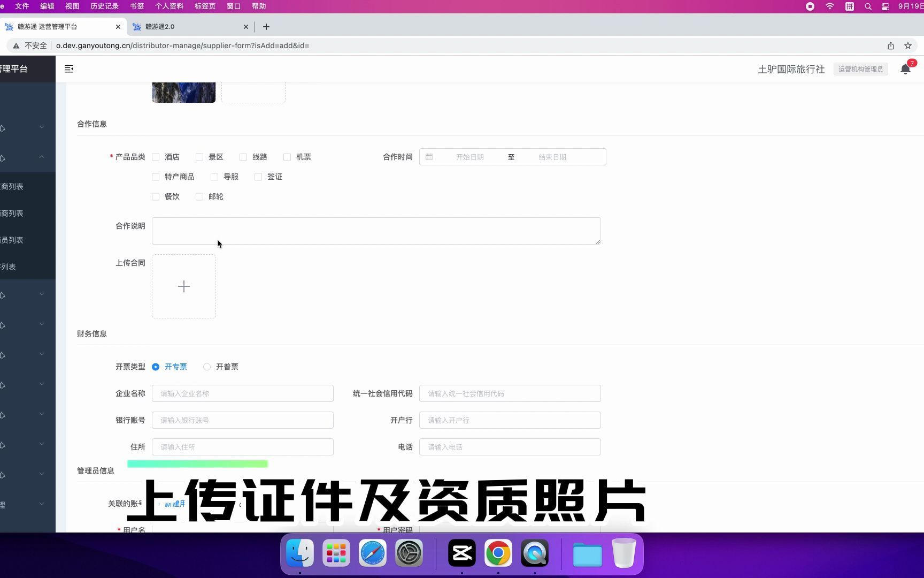This screenshot has width=924, height=578.
Task: Check the 餐饮 product category
Action: (156, 196)
